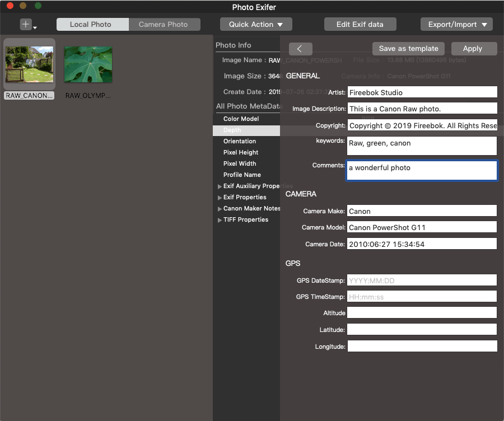Click the Camera Make field
This screenshot has height=421, width=504.
click(422, 211)
